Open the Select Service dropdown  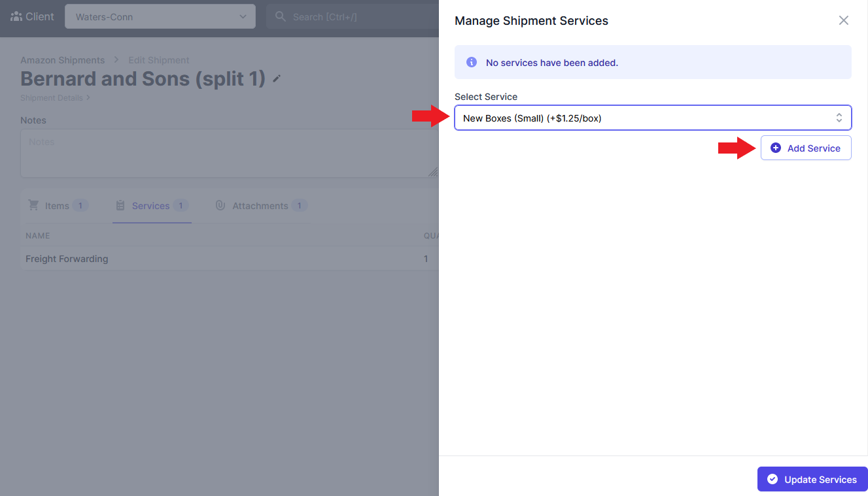653,118
